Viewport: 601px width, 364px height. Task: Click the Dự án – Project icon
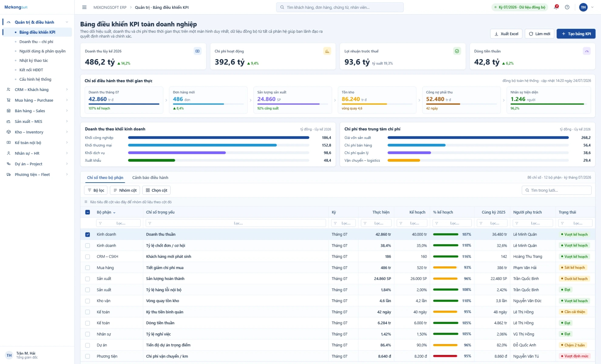click(x=8, y=164)
